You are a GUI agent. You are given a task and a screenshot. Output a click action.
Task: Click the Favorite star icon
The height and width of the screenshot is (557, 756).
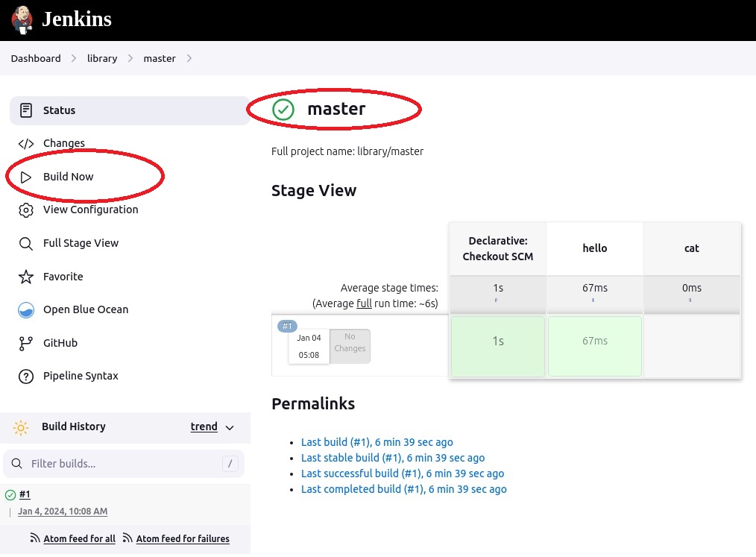pos(26,277)
